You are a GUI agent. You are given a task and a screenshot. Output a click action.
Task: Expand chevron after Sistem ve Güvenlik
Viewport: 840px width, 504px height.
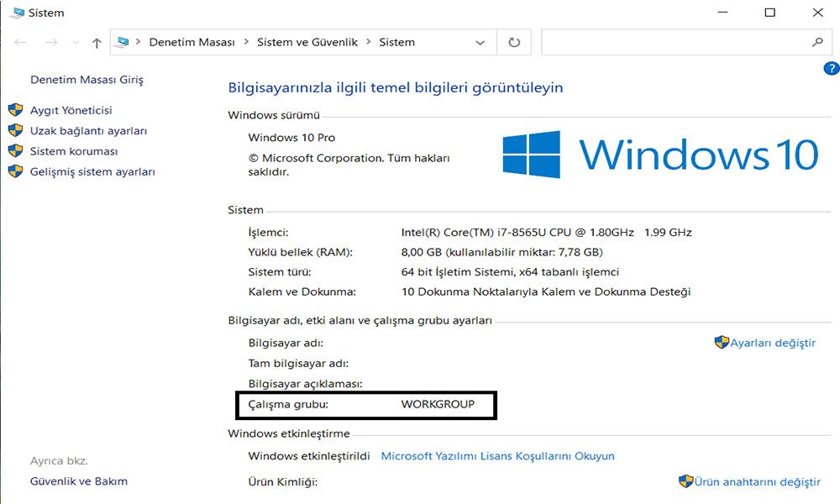point(369,42)
